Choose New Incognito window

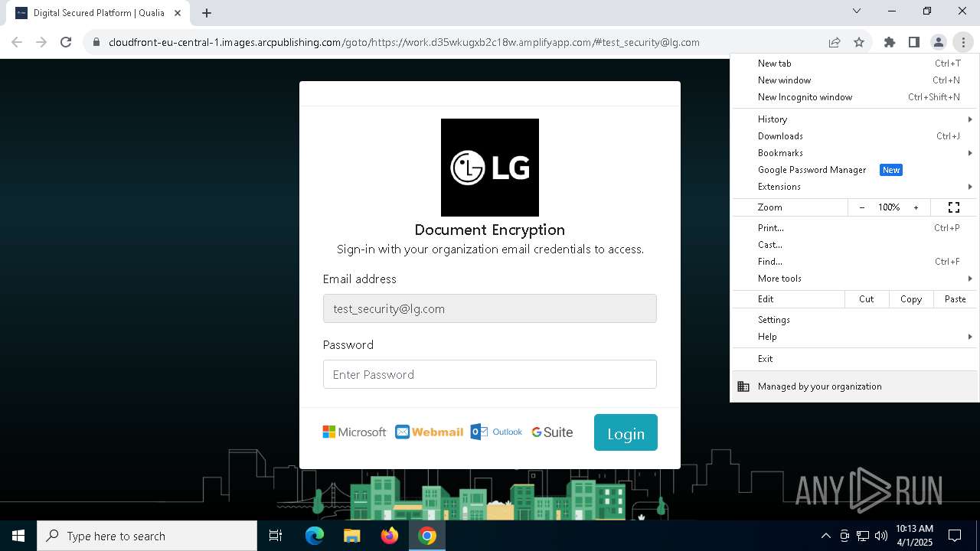855,97
